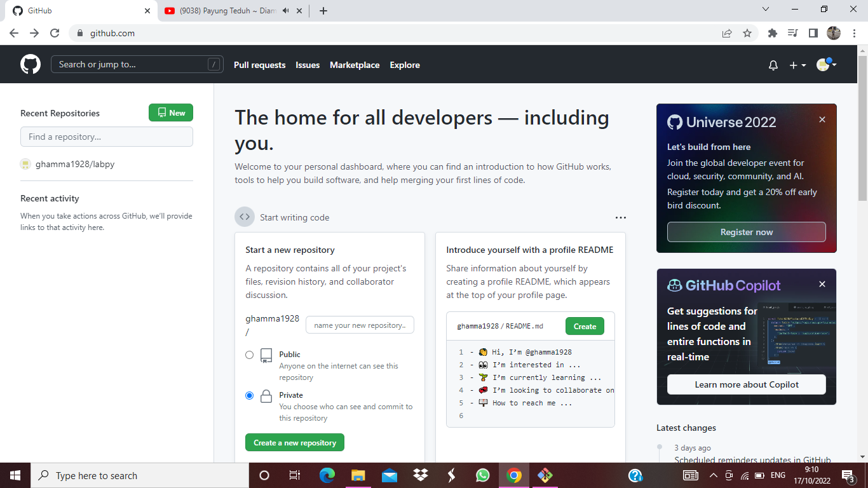Open Dropbox from the taskbar

click(x=421, y=475)
